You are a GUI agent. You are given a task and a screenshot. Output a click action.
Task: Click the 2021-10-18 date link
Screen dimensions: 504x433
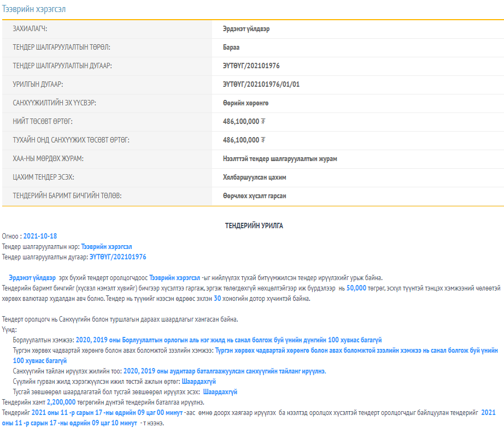[x=40, y=236]
